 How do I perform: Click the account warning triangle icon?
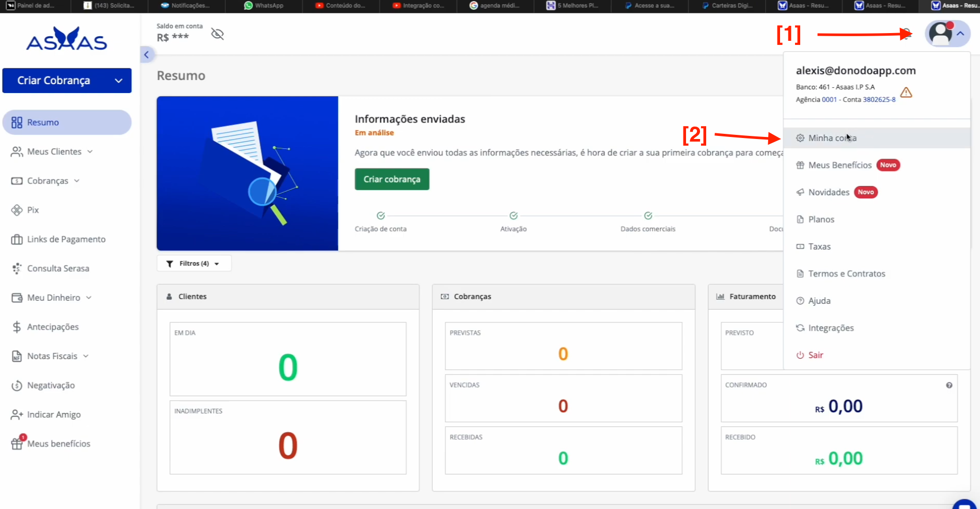click(906, 92)
